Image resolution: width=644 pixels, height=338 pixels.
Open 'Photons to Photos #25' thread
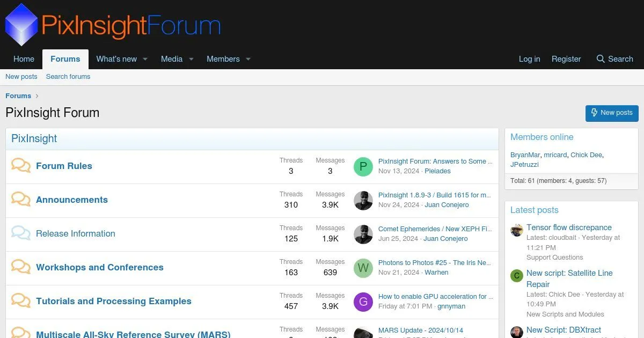point(435,262)
